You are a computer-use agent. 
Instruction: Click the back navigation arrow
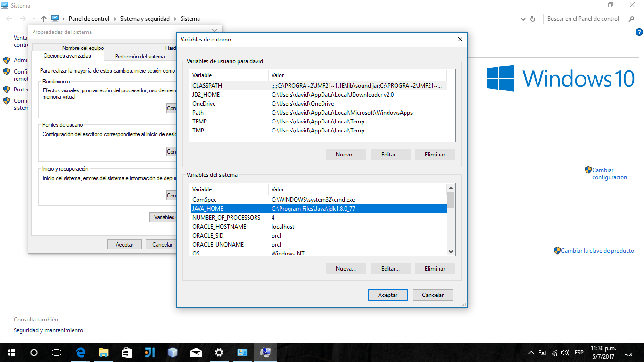[x=10, y=19]
